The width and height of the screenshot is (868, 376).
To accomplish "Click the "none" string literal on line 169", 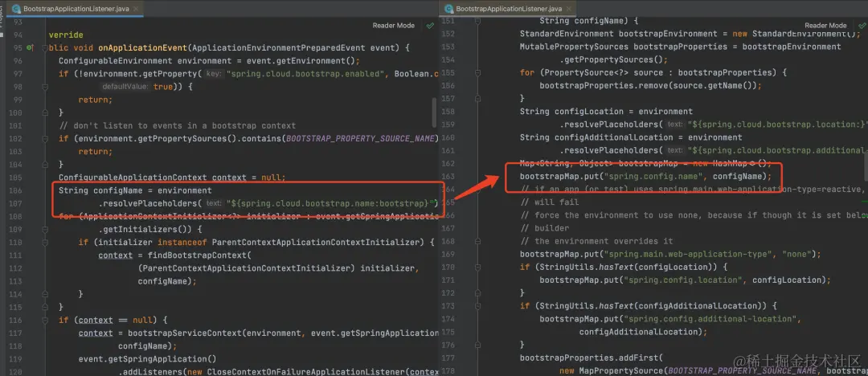I will point(797,254).
